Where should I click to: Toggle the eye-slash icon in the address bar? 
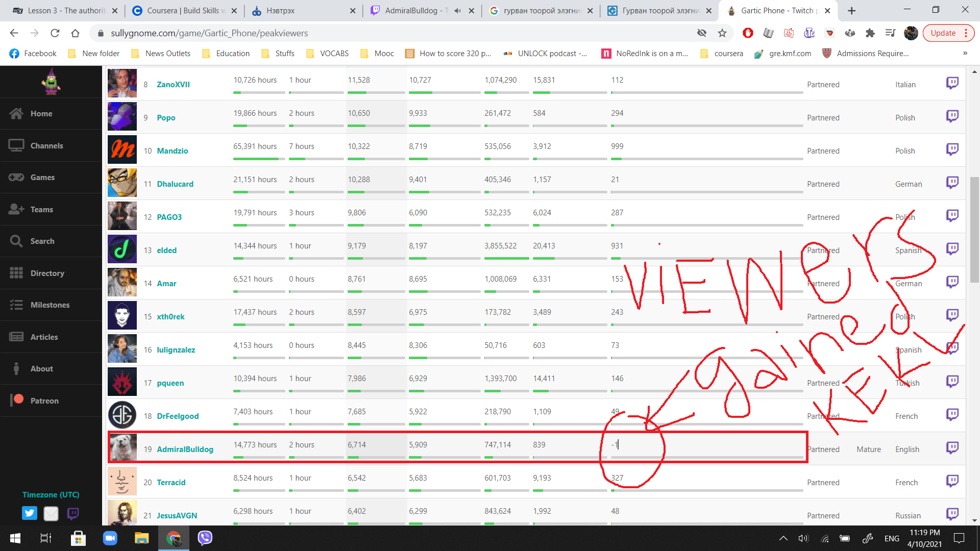[x=702, y=33]
